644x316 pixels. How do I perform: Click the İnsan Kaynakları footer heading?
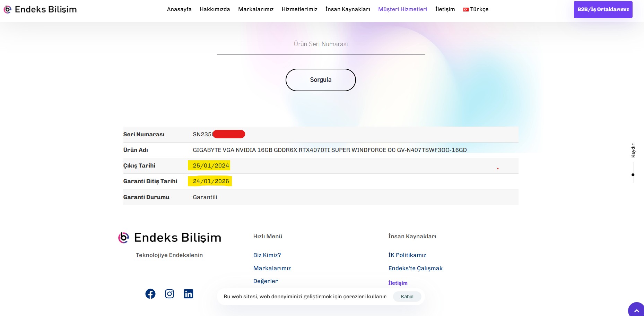pyautogui.click(x=412, y=236)
